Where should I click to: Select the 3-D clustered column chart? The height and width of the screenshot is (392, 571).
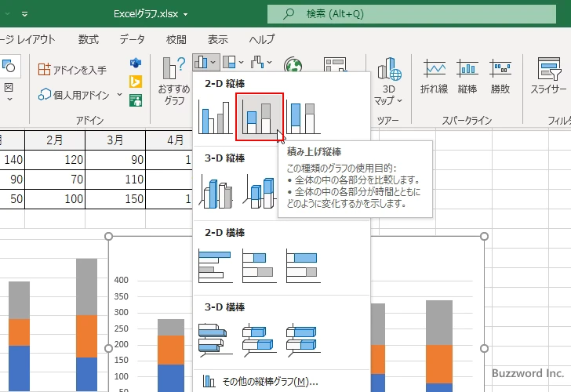pyautogui.click(x=216, y=191)
